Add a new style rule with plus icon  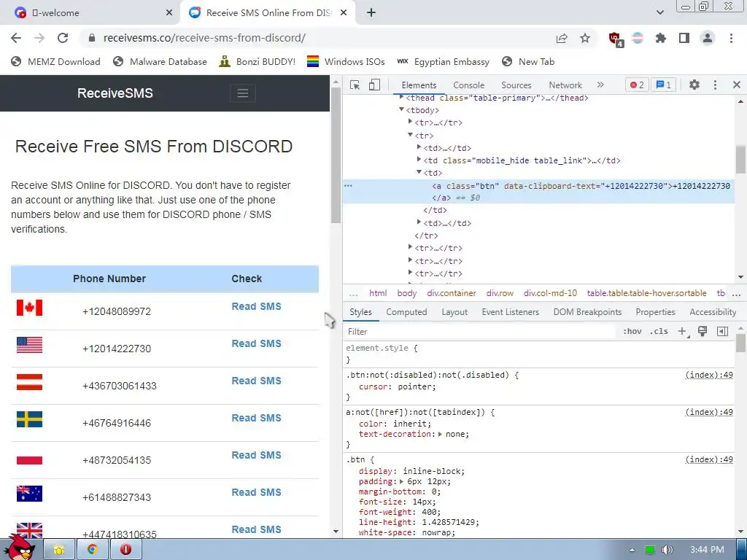point(683,332)
